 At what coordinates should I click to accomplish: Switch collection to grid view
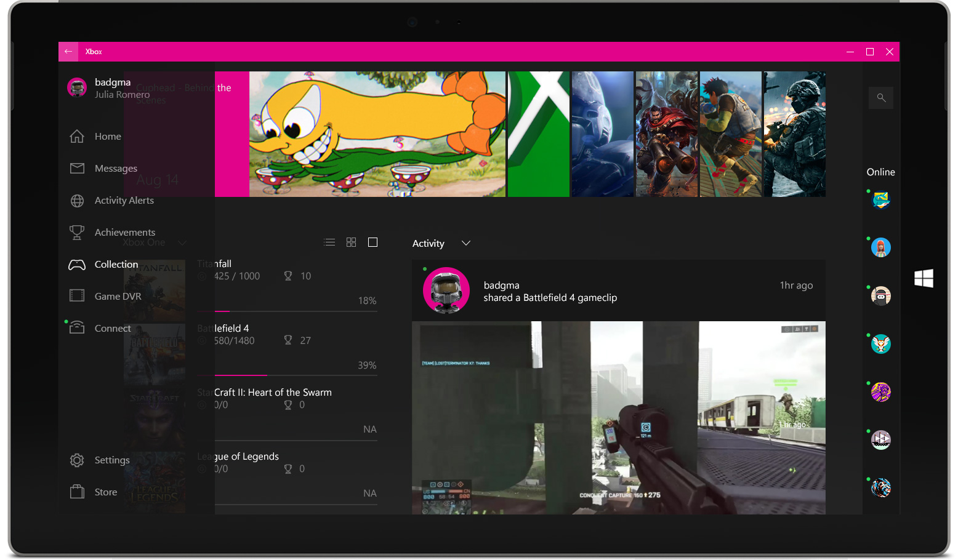pyautogui.click(x=351, y=242)
